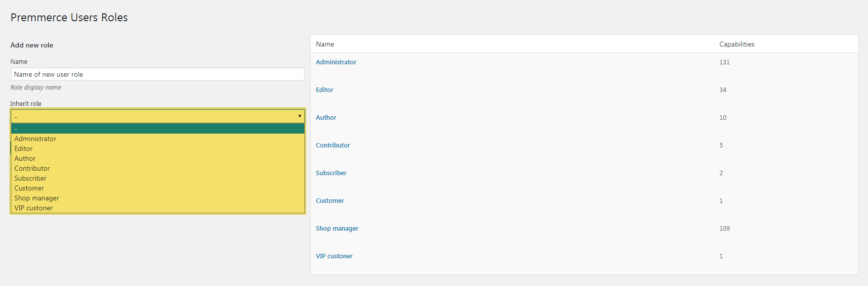
Task: Click the 1 capabilities count for Customer
Action: (x=721, y=200)
